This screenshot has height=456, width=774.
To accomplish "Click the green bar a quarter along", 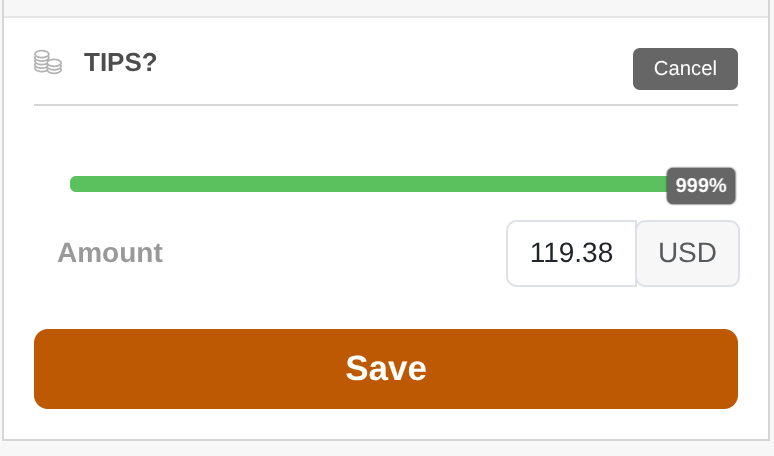I will (x=220, y=184).
